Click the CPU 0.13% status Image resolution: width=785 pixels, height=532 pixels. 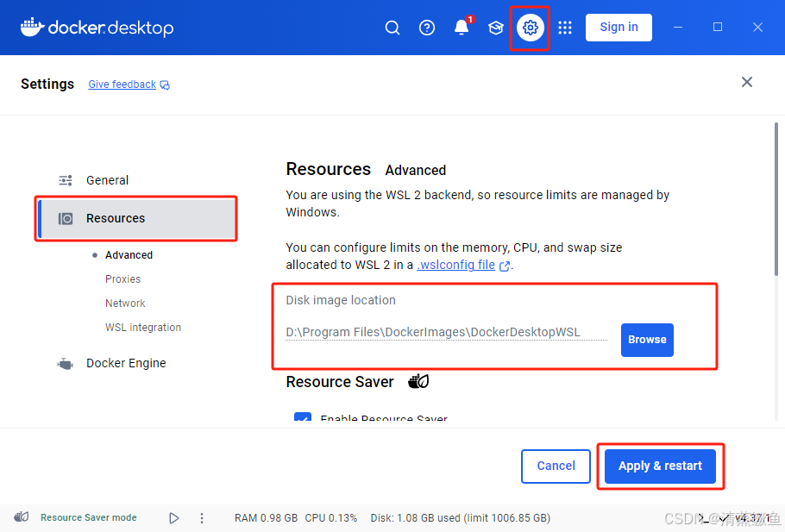pos(331,518)
